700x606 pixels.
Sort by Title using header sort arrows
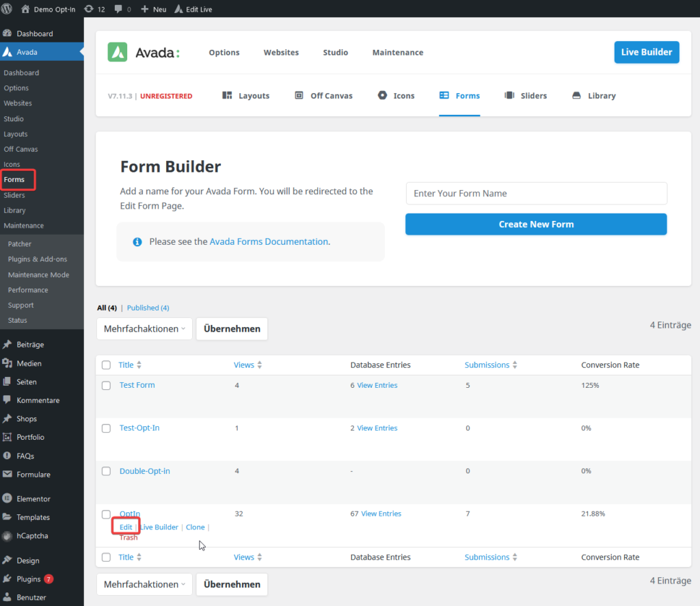tap(139, 365)
